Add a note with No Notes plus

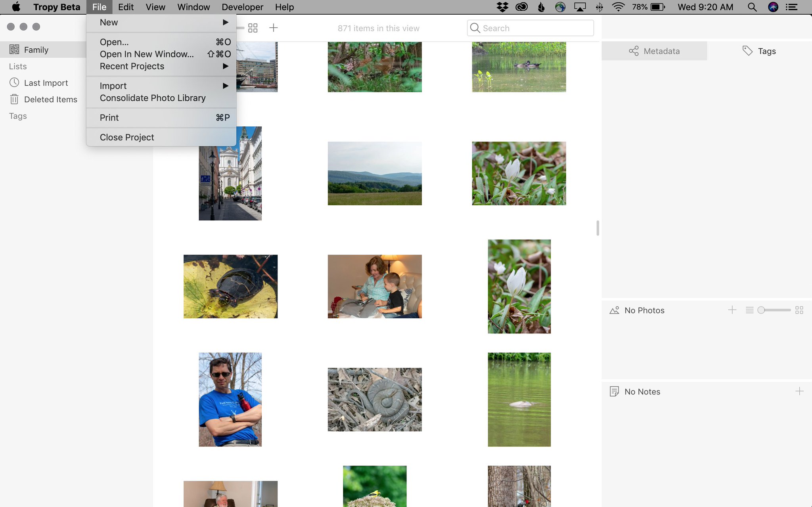799,391
